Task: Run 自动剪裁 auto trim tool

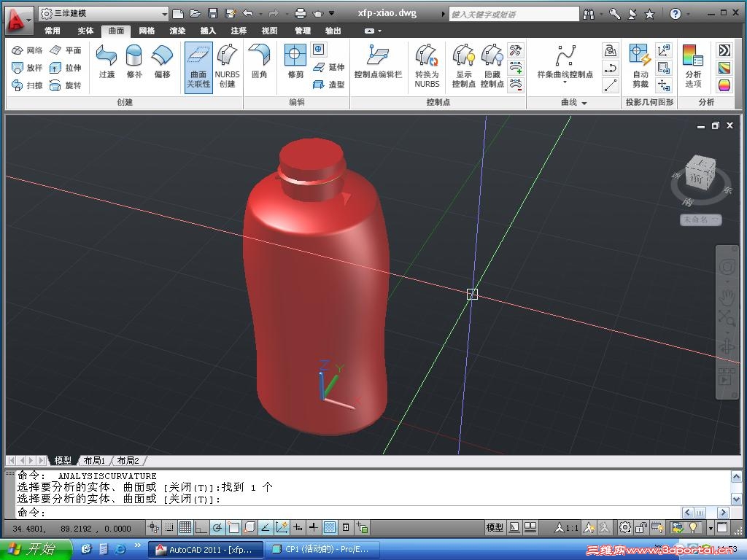Action: tap(640, 66)
